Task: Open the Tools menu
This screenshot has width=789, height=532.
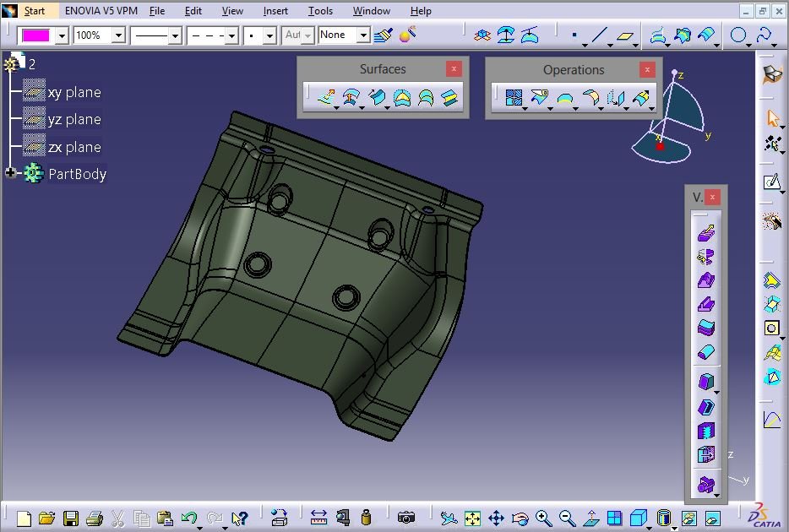Action: point(320,11)
